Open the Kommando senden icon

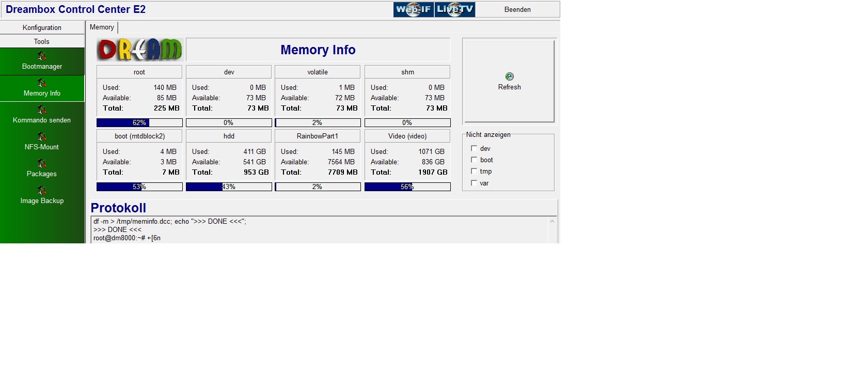(x=42, y=110)
